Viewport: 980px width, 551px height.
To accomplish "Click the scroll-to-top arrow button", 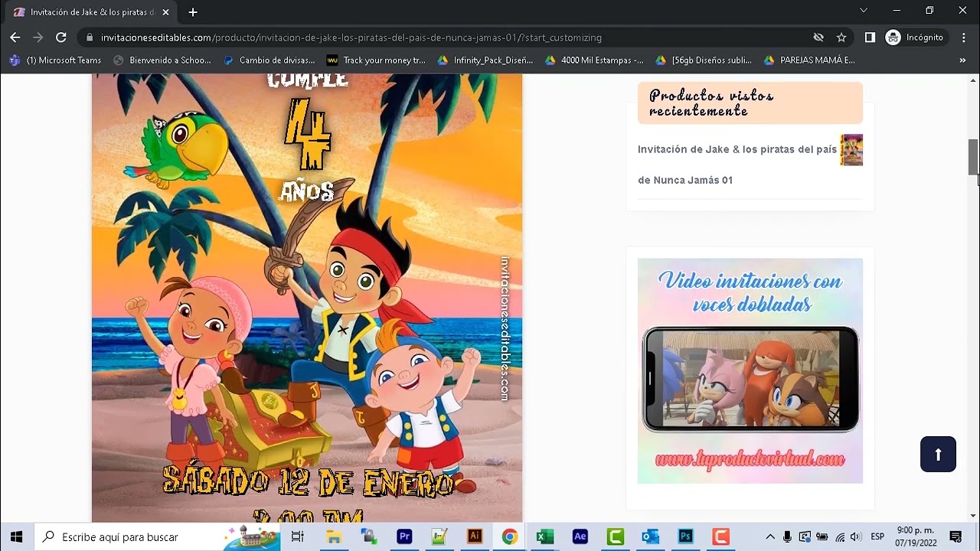I will click(938, 453).
